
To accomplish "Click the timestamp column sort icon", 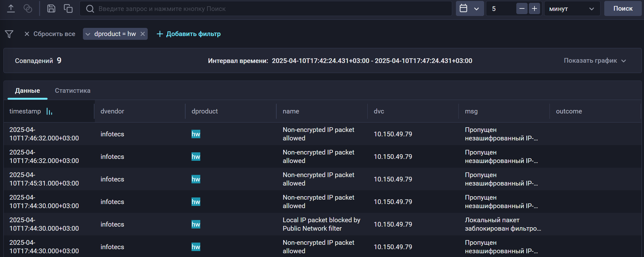I will 49,111.
